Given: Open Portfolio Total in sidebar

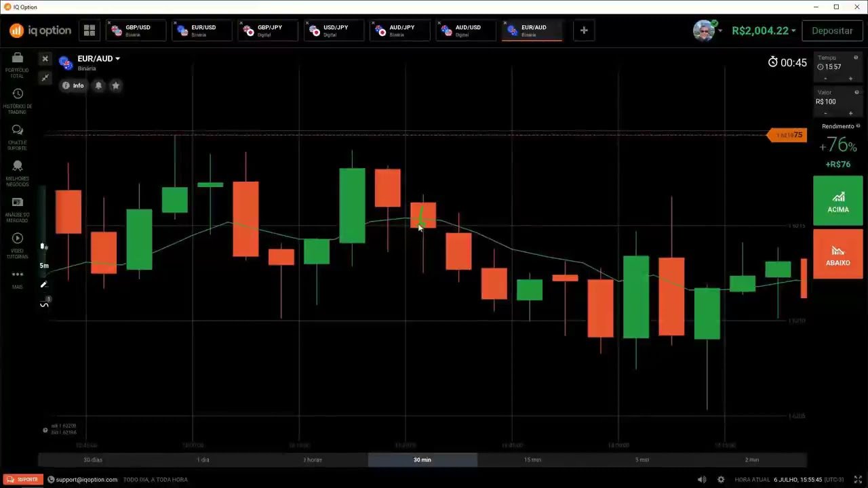Looking at the screenshot, I should 17,64.
